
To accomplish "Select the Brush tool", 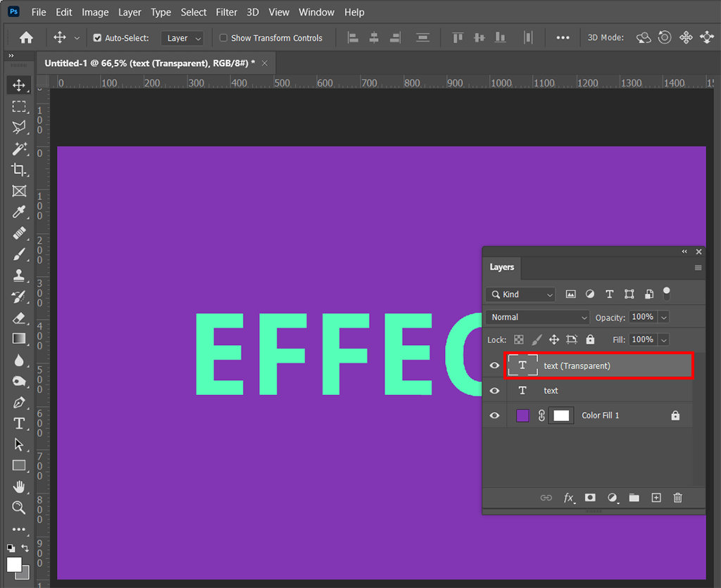I will [x=19, y=254].
